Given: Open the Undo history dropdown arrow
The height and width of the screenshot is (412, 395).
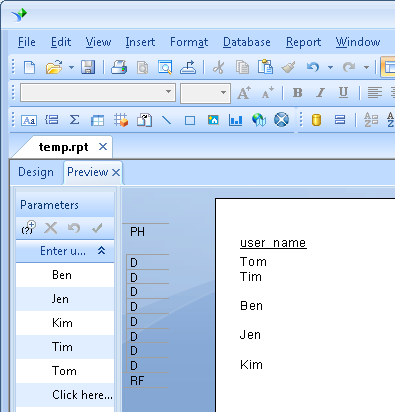Looking at the screenshot, I should 330,67.
